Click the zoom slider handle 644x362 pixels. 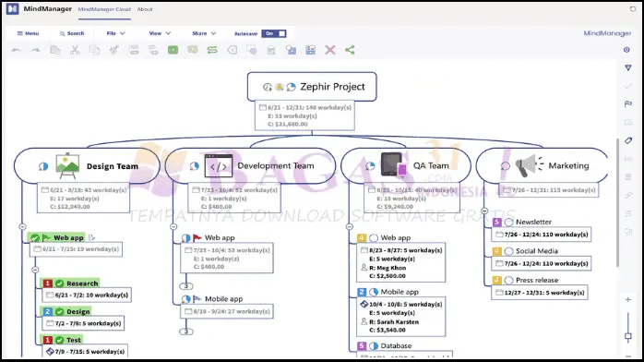click(628, 336)
